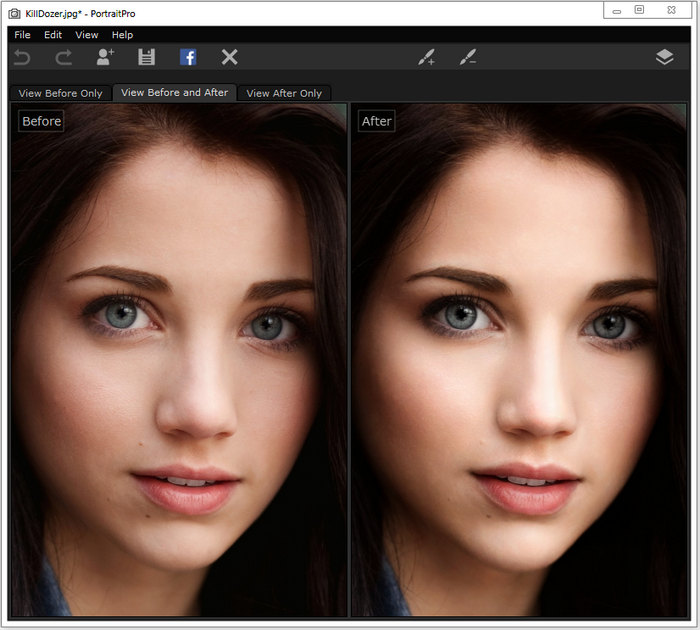Open the View menu

(87, 35)
